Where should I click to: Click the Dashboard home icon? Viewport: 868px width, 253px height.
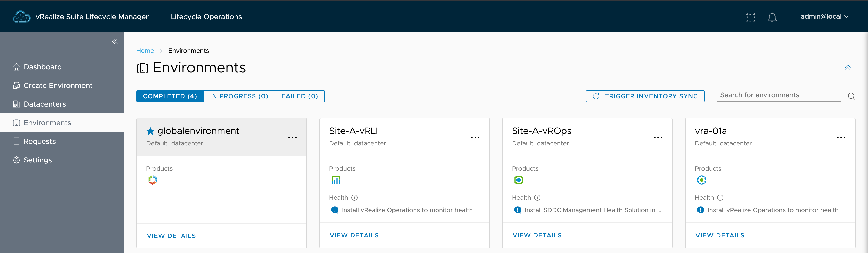pyautogui.click(x=17, y=67)
